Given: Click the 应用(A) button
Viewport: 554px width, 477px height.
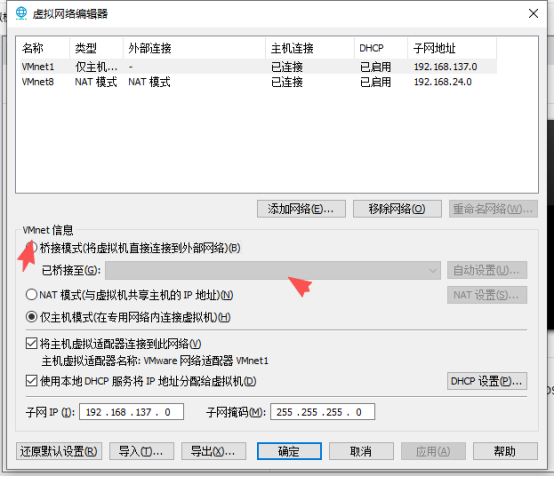Looking at the screenshot, I should pyautogui.click(x=433, y=451).
